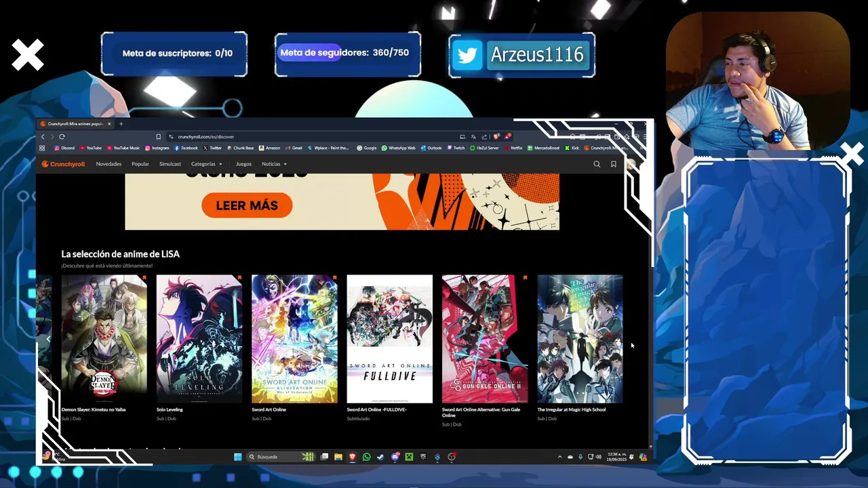Click the browser back arrow

tap(43, 137)
